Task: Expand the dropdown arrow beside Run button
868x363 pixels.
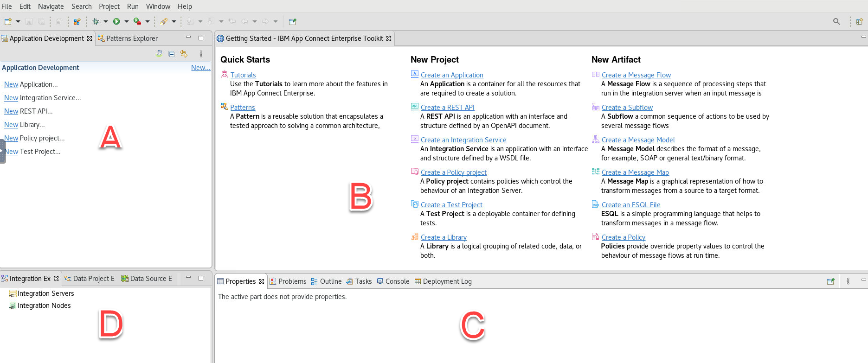Action: [x=126, y=21]
